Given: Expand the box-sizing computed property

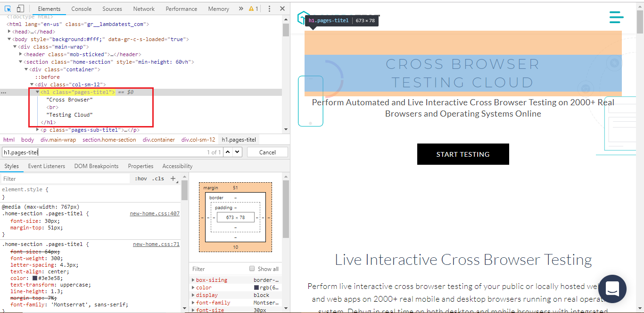Looking at the screenshot, I should [x=193, y=280].
